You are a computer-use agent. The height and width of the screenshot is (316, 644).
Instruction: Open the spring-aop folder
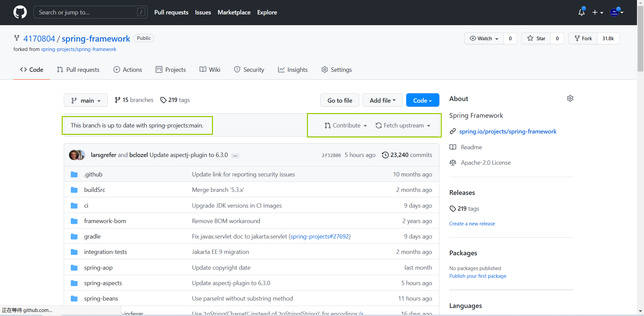(x=98, y=268)
